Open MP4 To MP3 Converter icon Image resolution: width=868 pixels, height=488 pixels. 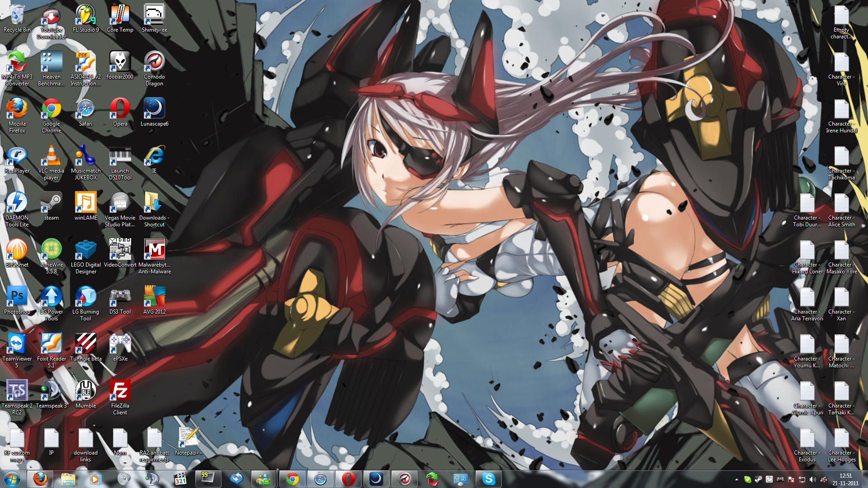[17, 69]
